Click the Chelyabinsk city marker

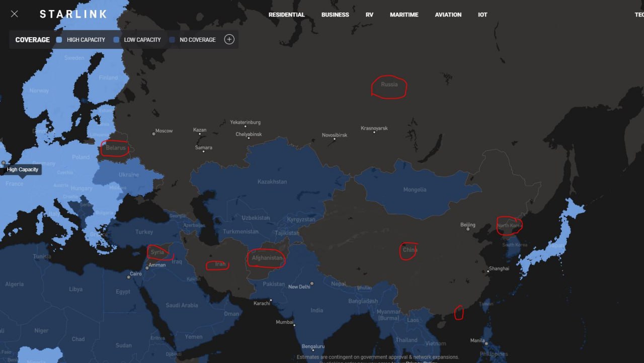(x=249, y=138)
